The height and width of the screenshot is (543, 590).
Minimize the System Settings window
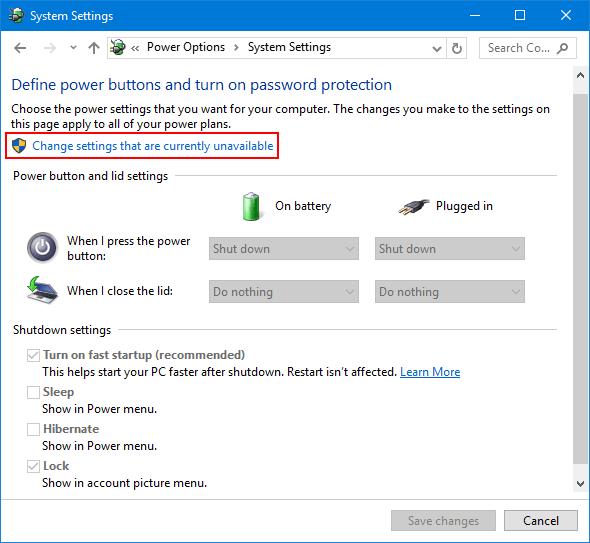pyautogui.click(x=475, y=15)
